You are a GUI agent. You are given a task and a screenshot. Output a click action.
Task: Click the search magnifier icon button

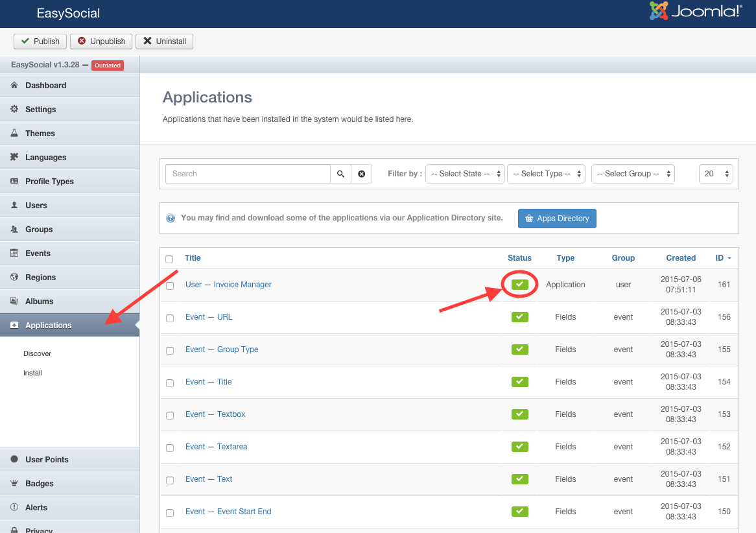(340, 174)
